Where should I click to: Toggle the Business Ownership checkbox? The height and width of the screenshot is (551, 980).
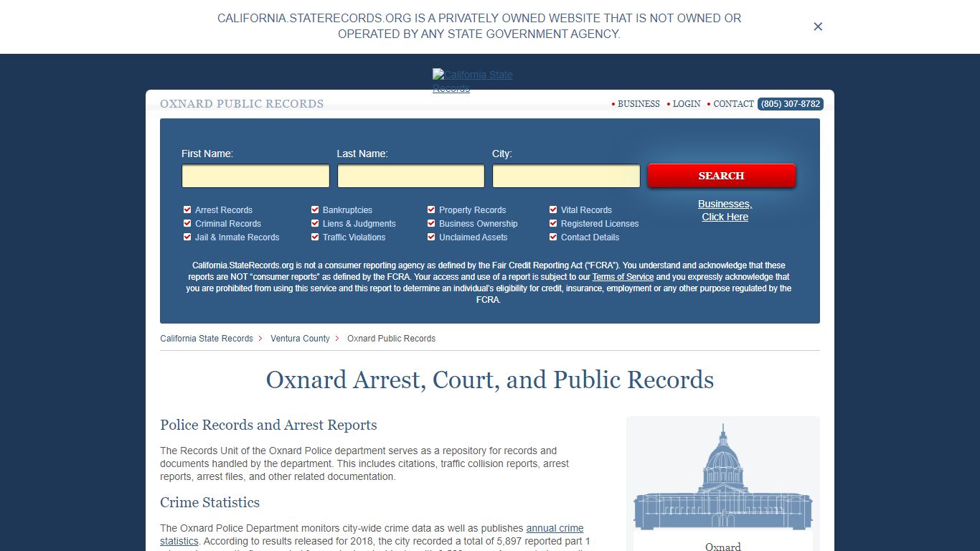431,223
